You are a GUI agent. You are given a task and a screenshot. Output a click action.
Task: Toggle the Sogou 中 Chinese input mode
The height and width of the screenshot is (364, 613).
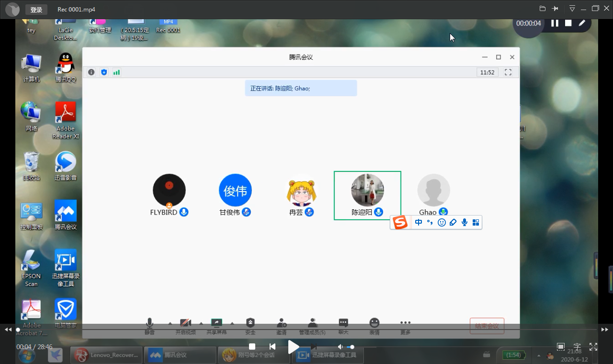click(x=419, y=222)
